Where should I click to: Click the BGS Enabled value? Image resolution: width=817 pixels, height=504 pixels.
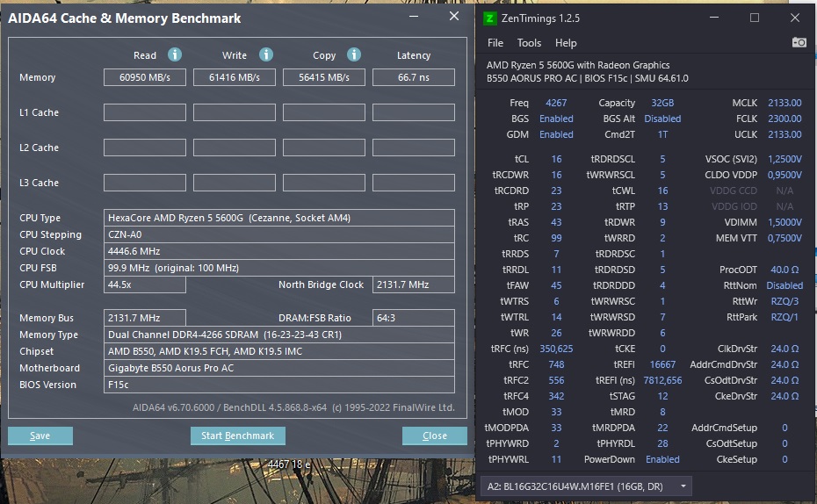coord(556,119)
